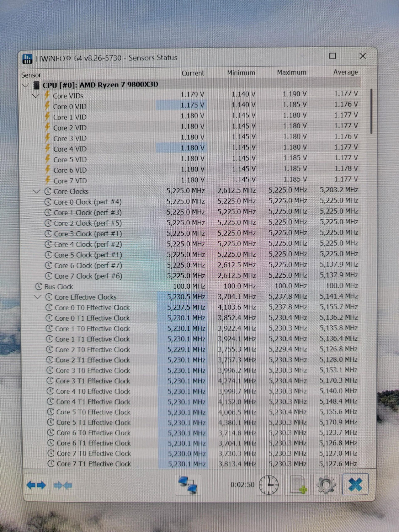Close sensors with the blue X icon
This screenshot has width=399, height=532.
(x=355, y=484)
